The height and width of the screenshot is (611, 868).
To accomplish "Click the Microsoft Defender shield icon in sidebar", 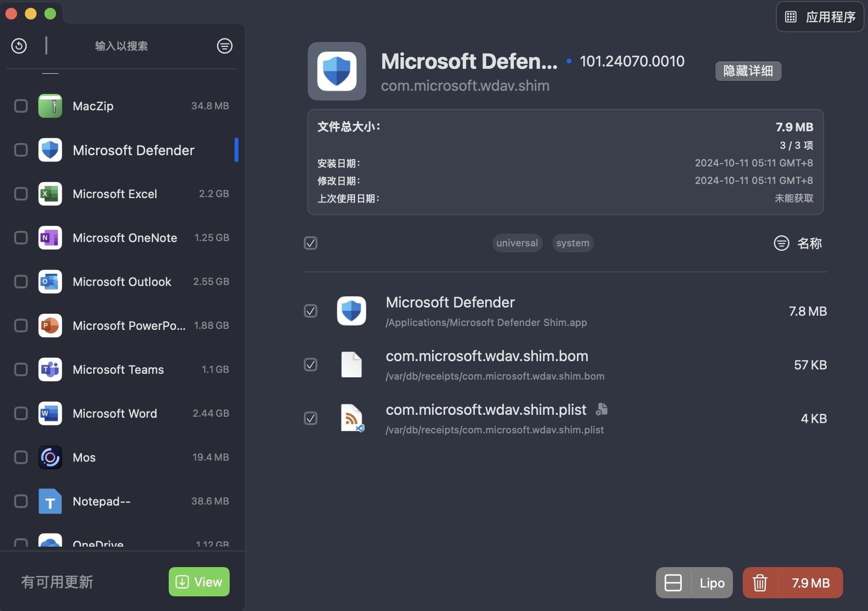I will (50, 150).
